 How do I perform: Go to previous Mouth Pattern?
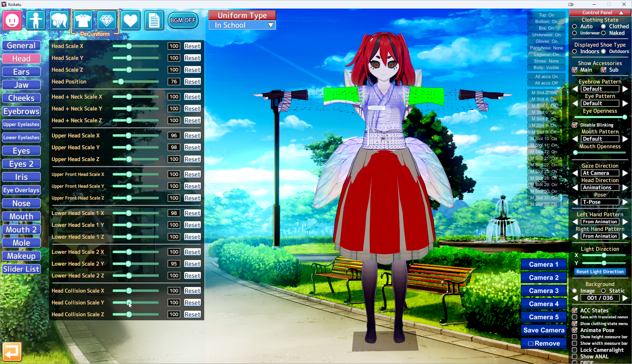(575, 139)
